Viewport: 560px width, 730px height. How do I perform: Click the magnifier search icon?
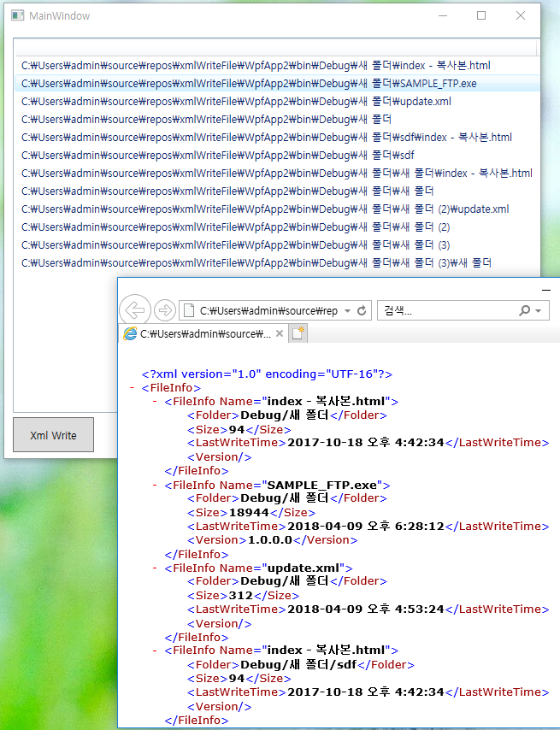coord(525,310)
